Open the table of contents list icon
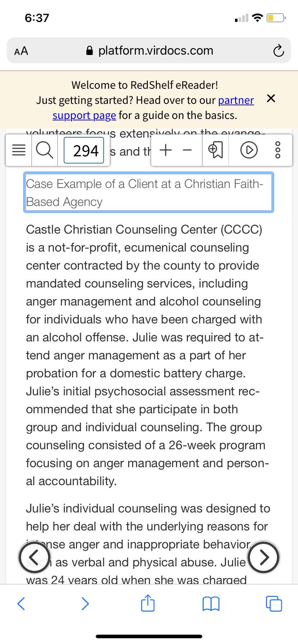298x644 pixels. tap(19, 150)
